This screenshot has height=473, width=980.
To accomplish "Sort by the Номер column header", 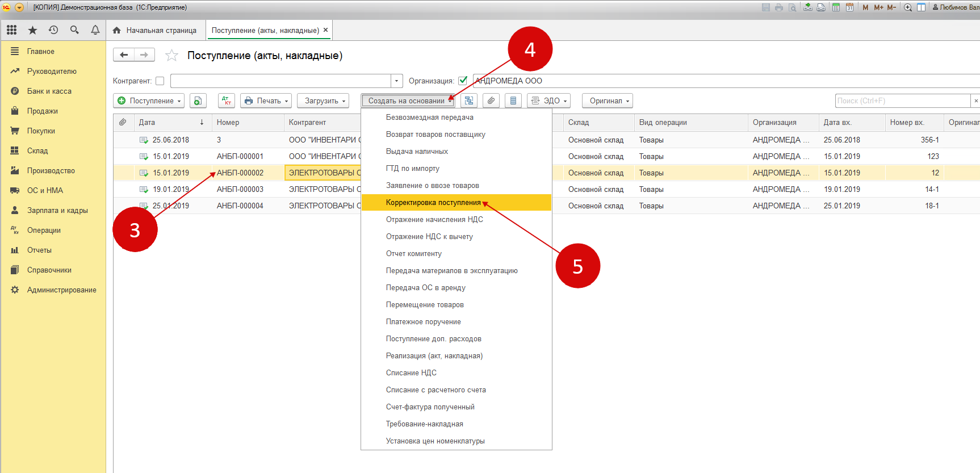I will point(248,122).
